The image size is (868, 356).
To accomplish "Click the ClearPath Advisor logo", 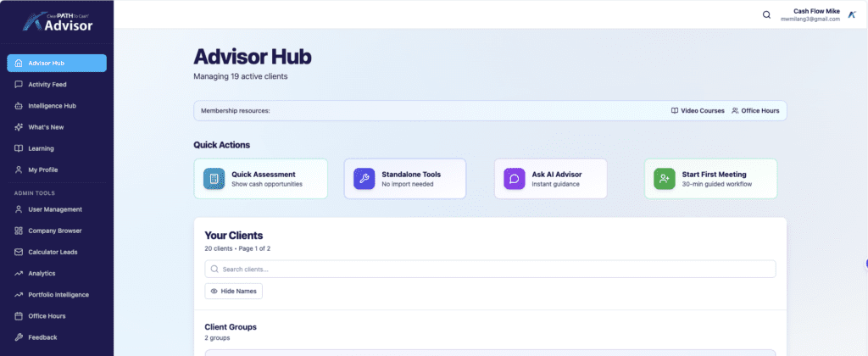I will click(x=57, y=20).
